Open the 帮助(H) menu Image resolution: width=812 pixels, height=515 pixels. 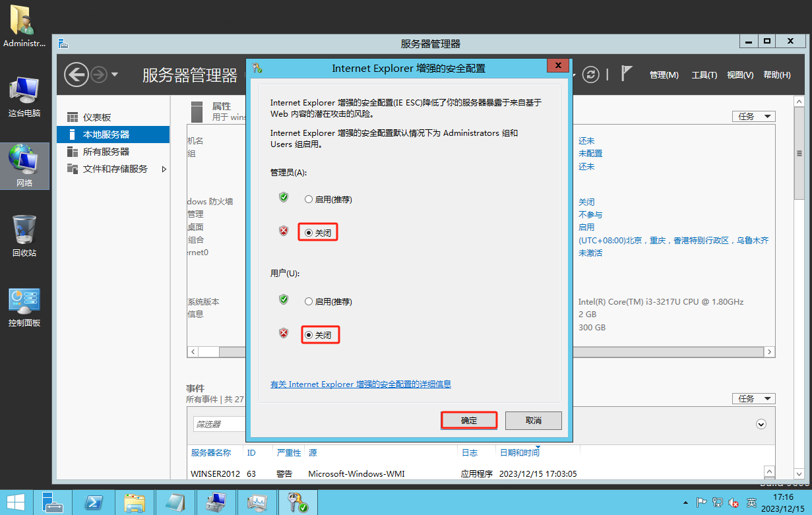coord(777,75)
